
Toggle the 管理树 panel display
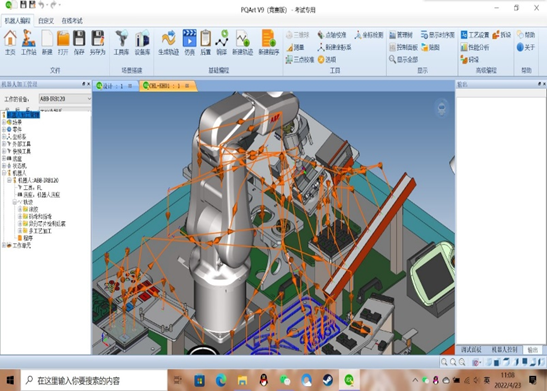401,35
